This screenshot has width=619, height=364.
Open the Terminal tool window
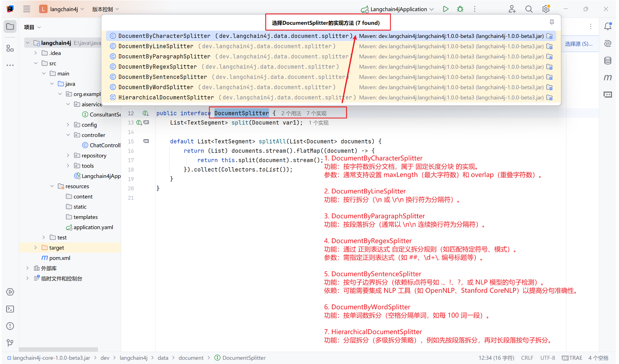[10, 309]
